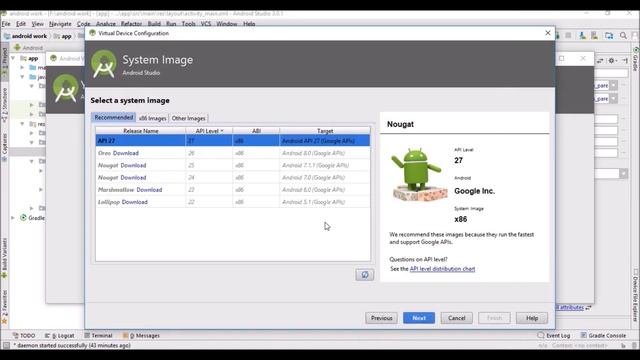Image resolution: width=640 pixels, height=360 pixels.
Task: Click the Previous button
Action: [x=381, y=318]
